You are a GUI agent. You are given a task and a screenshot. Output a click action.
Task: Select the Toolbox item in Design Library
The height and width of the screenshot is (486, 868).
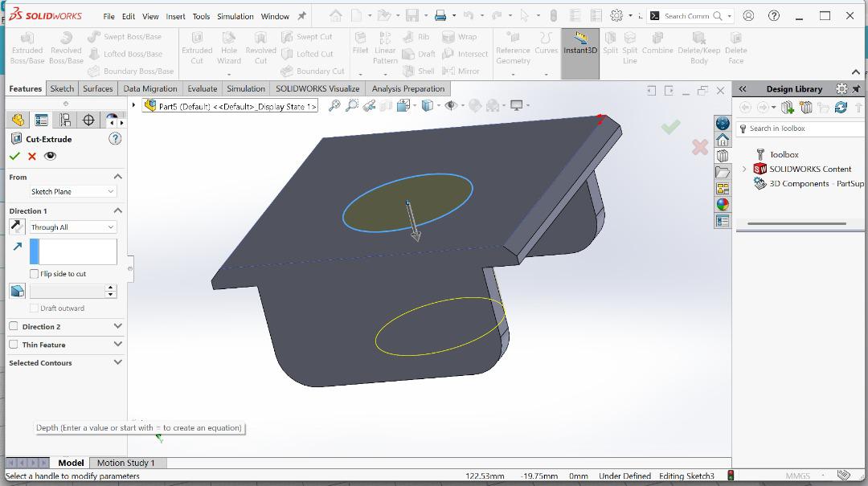784,154
